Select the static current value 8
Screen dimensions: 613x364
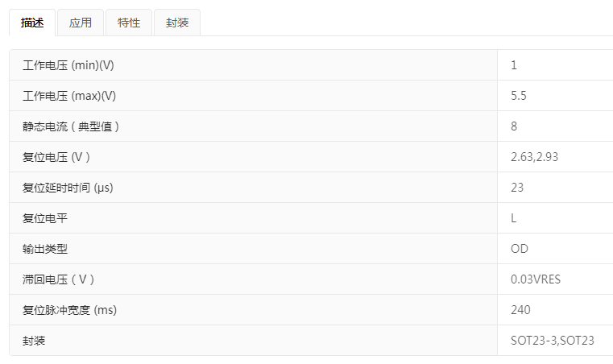pos(514,126)
